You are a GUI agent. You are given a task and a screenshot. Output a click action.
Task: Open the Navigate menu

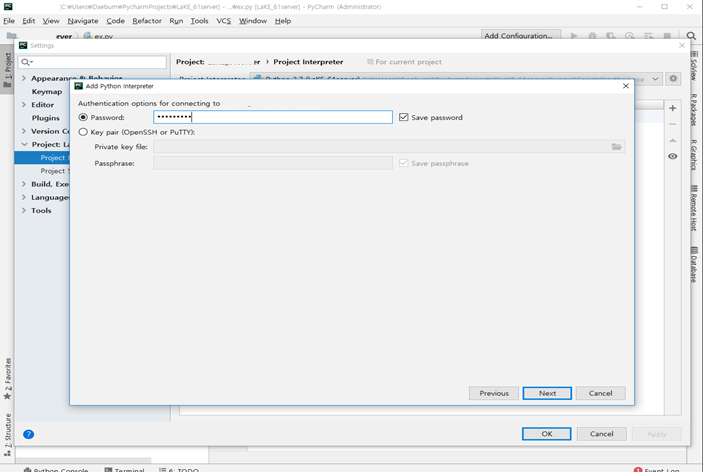pos(82,21)
